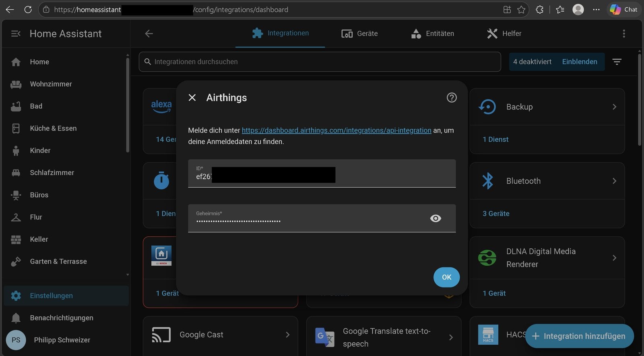
Task: Open Backup's 1 Dienst link
Action: pos(495,139)
